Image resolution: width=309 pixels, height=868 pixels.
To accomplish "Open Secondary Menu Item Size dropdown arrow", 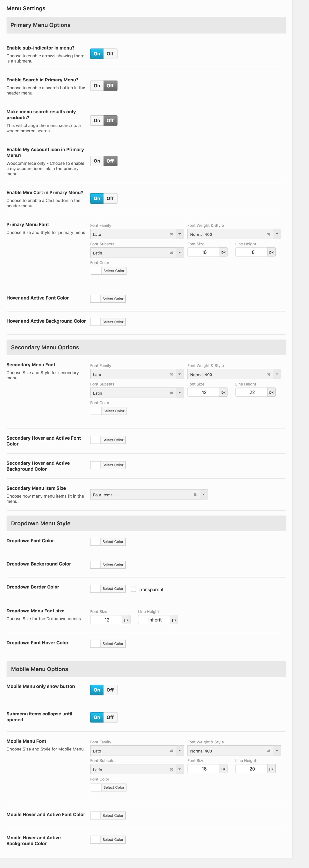I will point(203,495).
